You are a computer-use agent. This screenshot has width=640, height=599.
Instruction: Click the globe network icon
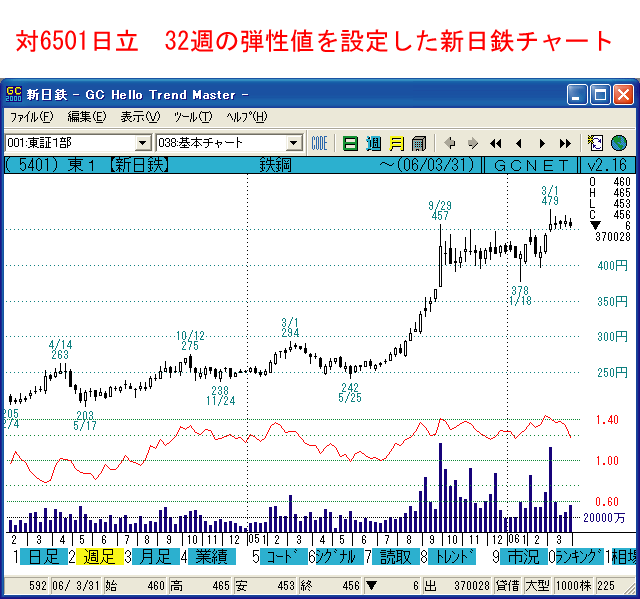click(x=619, y=143)
